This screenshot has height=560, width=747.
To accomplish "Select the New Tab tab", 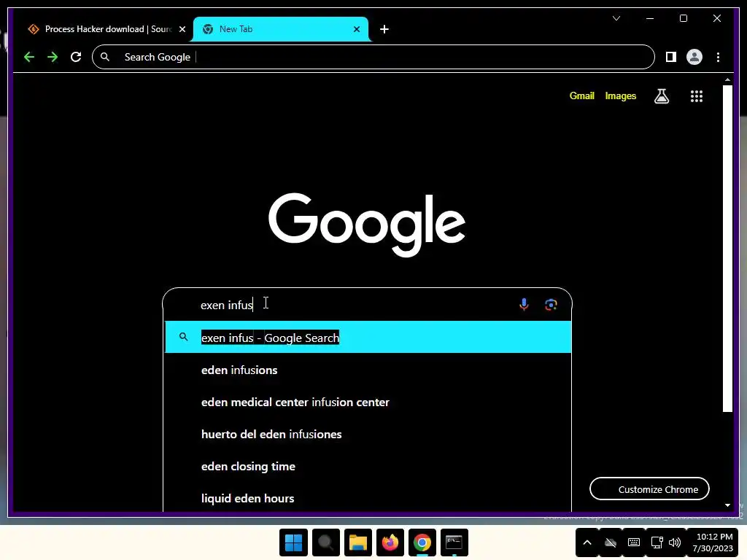I will tap(281, 29).
